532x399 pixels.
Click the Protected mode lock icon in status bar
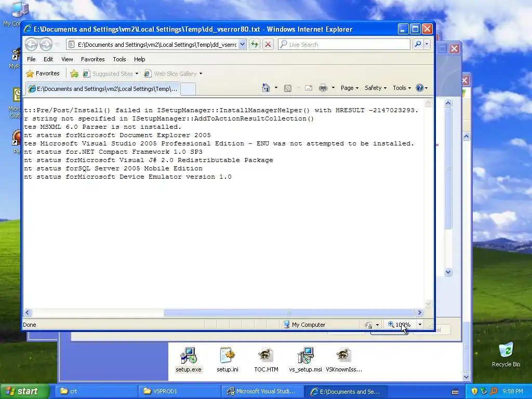pyautogui.click(x=368, y=325)
